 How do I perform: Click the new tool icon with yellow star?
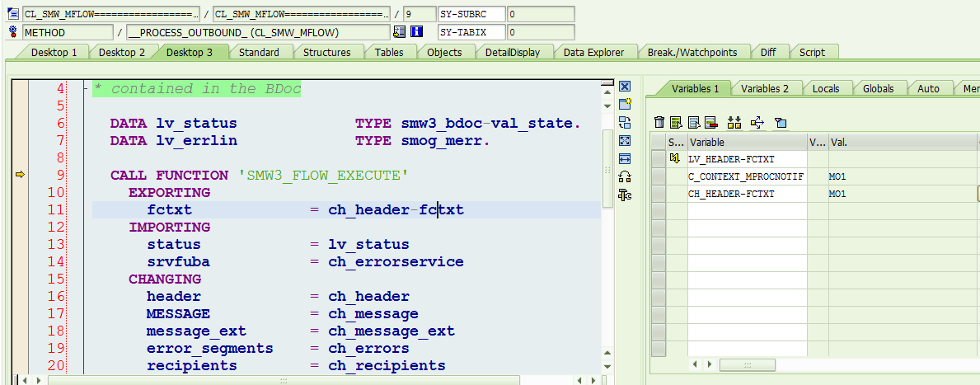click(625, 105)
